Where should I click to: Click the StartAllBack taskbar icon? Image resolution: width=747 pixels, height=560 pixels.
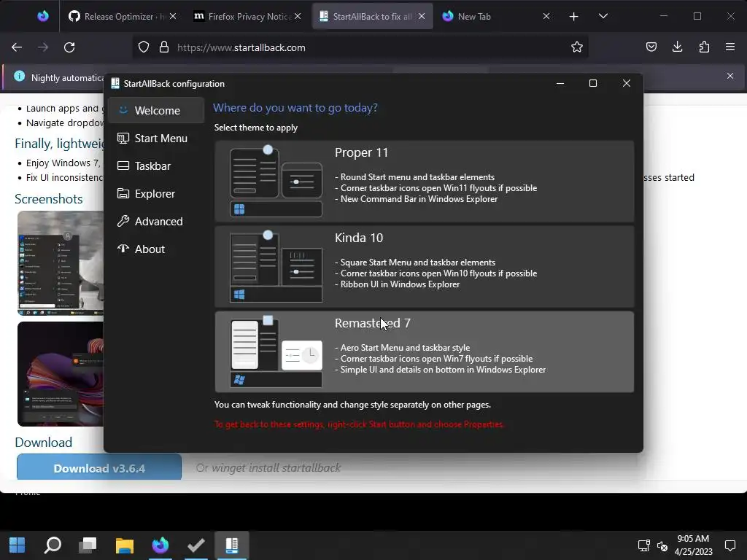click(x=232, y=545)
